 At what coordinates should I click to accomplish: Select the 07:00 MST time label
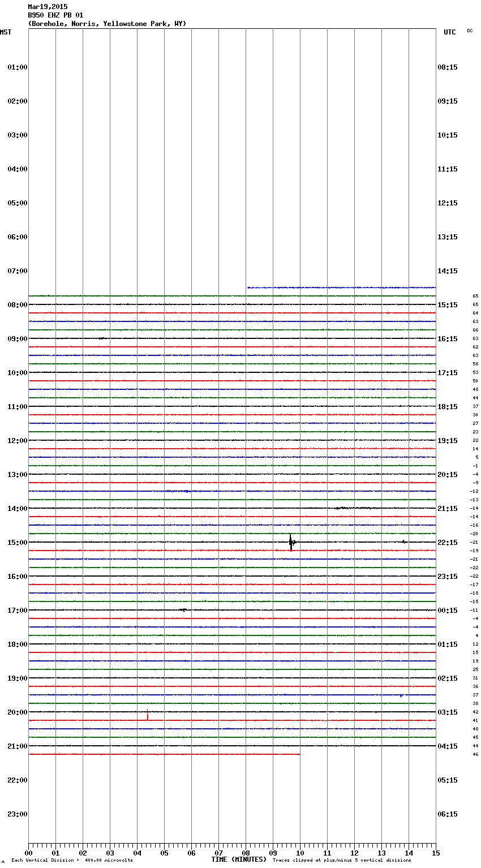(x=18, y=271)
